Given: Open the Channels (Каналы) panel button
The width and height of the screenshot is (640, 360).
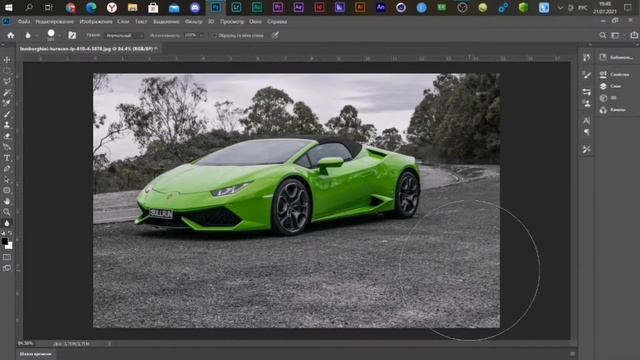Looking at the screenshot, I should 613,110.
